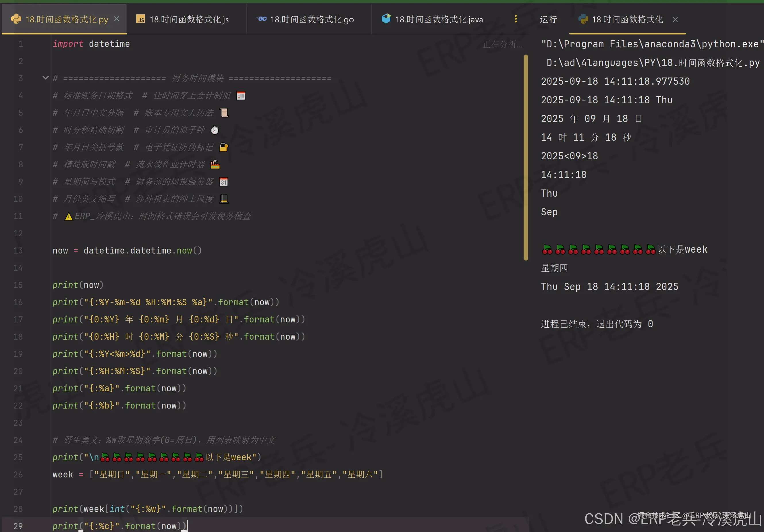
Task: Click the Python icon on the run tab
Action: coord(583,19)
